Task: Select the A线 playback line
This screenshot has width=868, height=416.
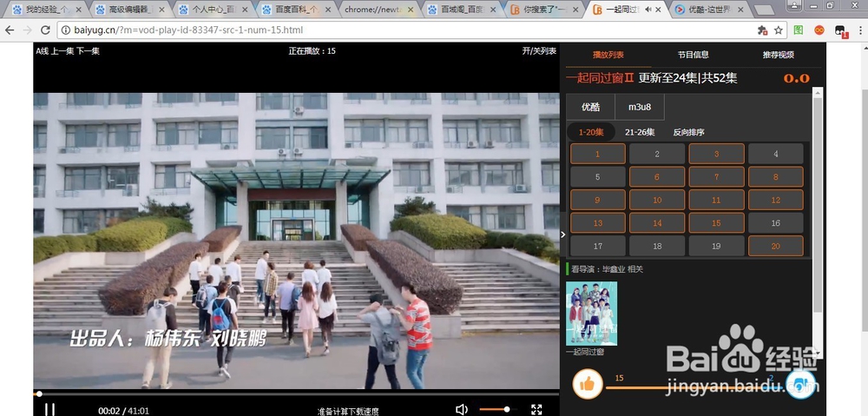Action: [43, 51]
